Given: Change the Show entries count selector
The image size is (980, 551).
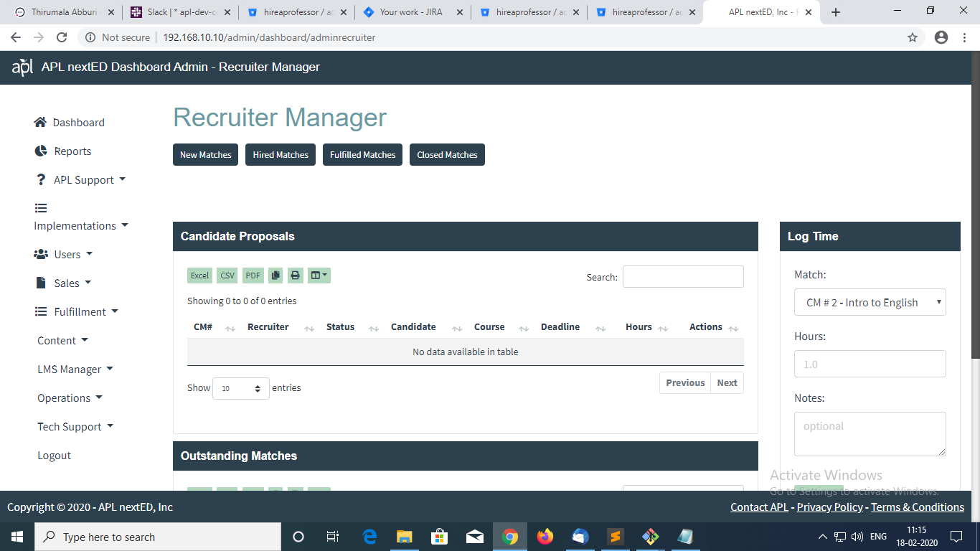Looking at the screenshot, I should (241, 388).
